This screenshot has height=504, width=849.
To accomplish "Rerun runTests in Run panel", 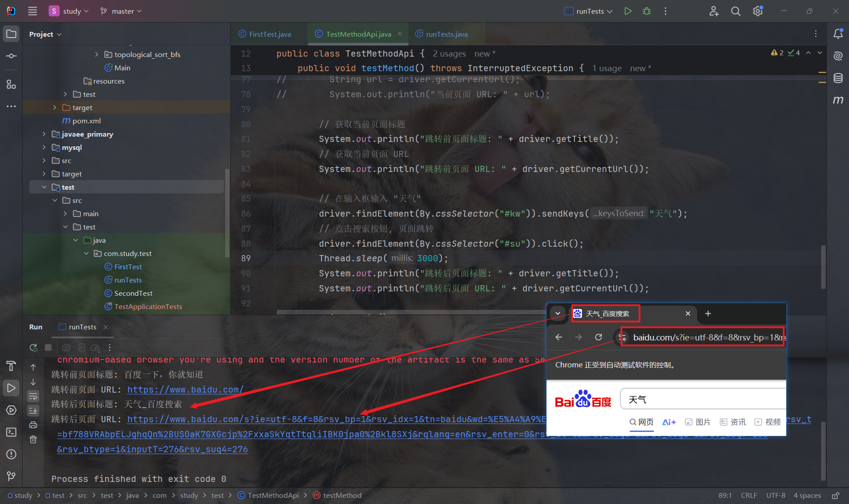I will (33, 347).
